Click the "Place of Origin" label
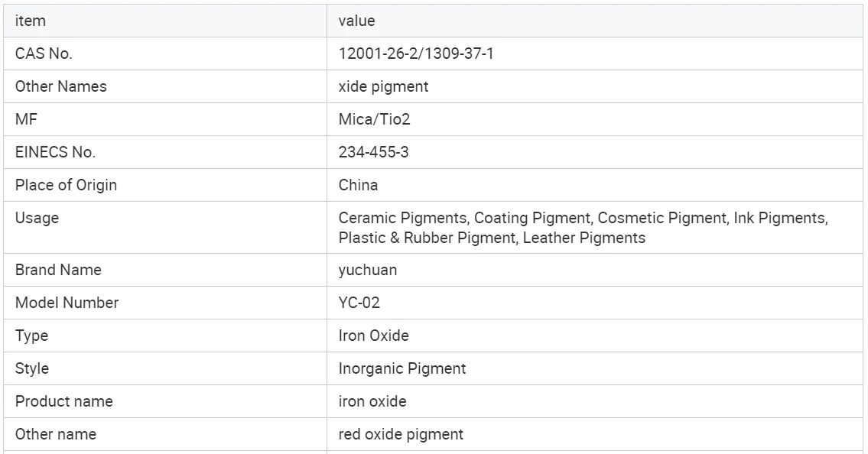Screen dimensions: 868x454 66,185
